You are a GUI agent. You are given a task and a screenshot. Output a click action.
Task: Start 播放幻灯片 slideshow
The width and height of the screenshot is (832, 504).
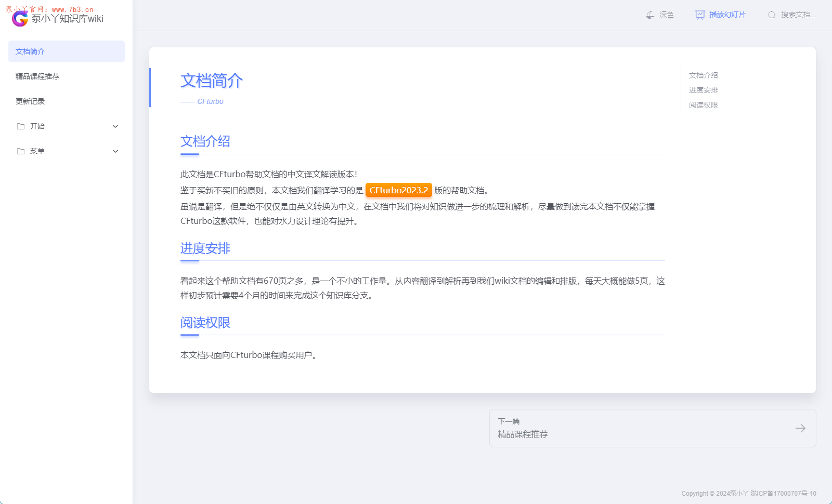[720, 15]
